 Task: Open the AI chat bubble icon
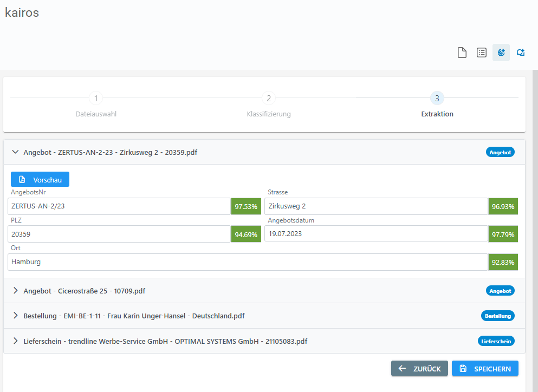coord(521,53)
